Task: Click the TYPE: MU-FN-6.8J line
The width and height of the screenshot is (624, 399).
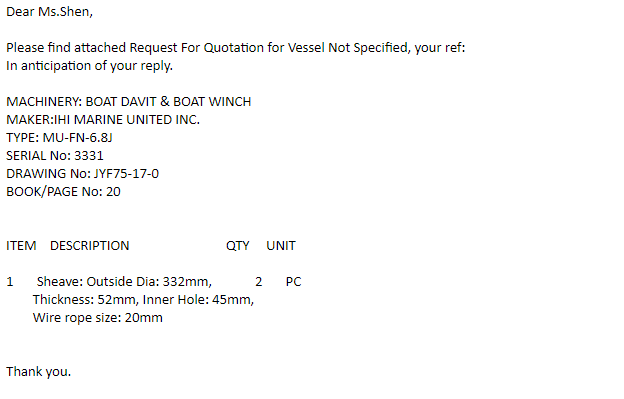Action: tap(59, 138)
